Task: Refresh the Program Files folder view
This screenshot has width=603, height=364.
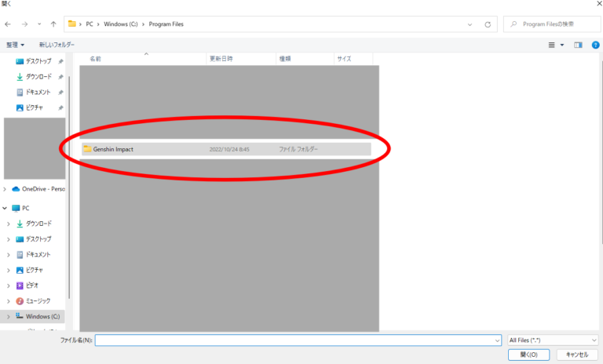Action: click(488, 24)
